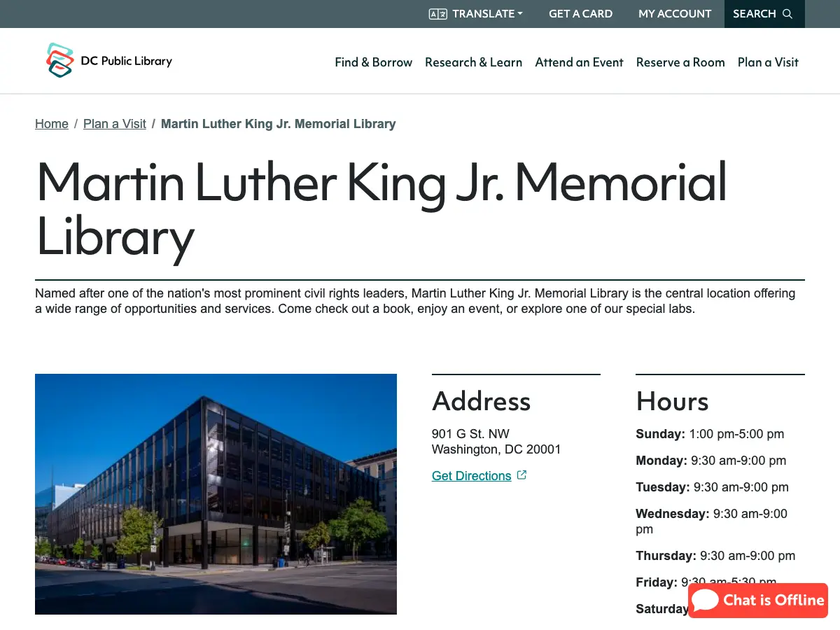The image size is (840, 630).
Task: Open Plan a Visit menu
Action: pos(768,62)
